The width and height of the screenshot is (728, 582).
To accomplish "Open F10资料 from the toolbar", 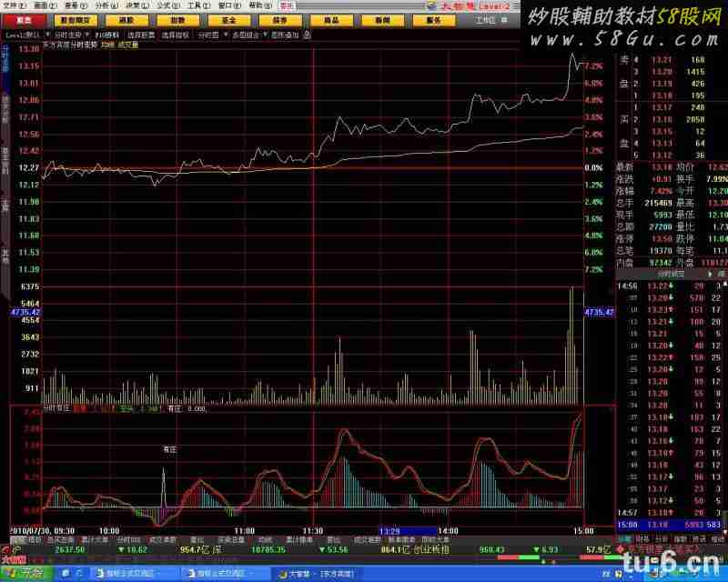I will point(107,35).
